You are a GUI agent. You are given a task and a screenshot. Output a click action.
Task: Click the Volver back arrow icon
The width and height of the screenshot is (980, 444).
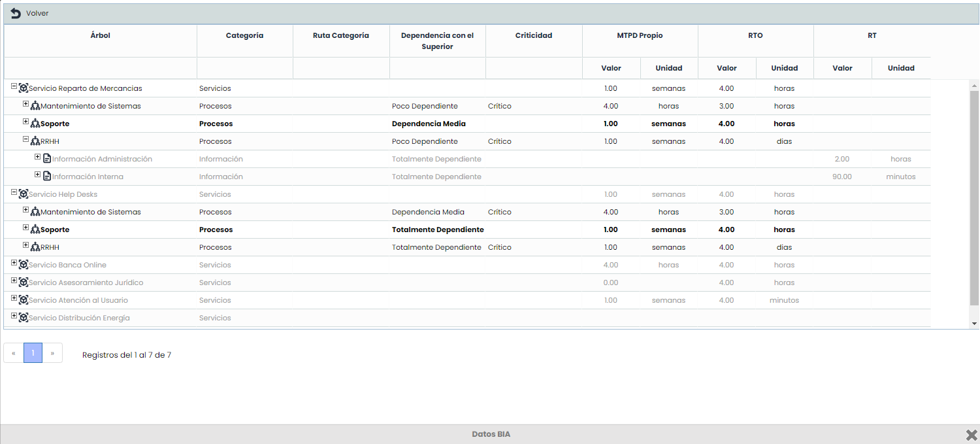point(16,13)
